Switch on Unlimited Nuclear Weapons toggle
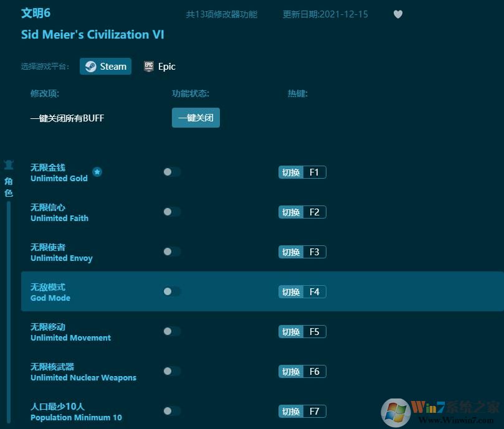 click(x=171, y=372)
